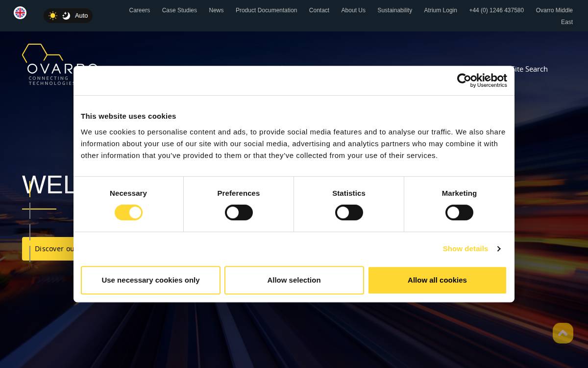Click the Ovarro logo
This screenshot has width=588, height=368.
(60, 64)
